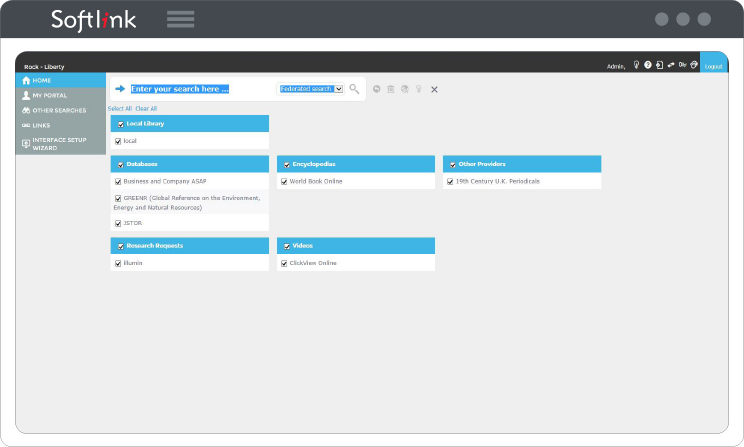Image resolution: width=744 pixels, height=447 pixels.
Task: Click the document login icon in header
Action: 659,65
